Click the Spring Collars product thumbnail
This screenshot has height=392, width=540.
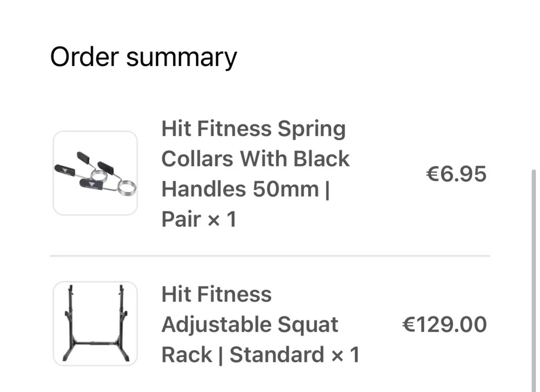point(94,173)
